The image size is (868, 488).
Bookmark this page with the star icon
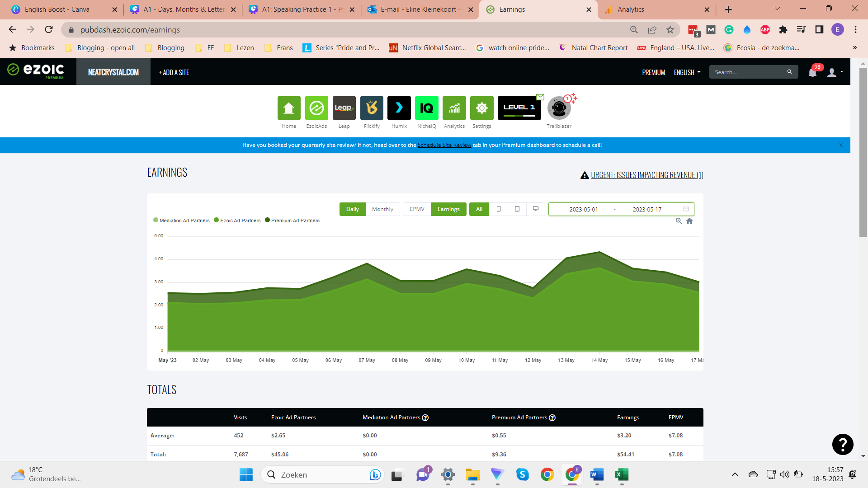pyautogui.click(x=670, y=30)
